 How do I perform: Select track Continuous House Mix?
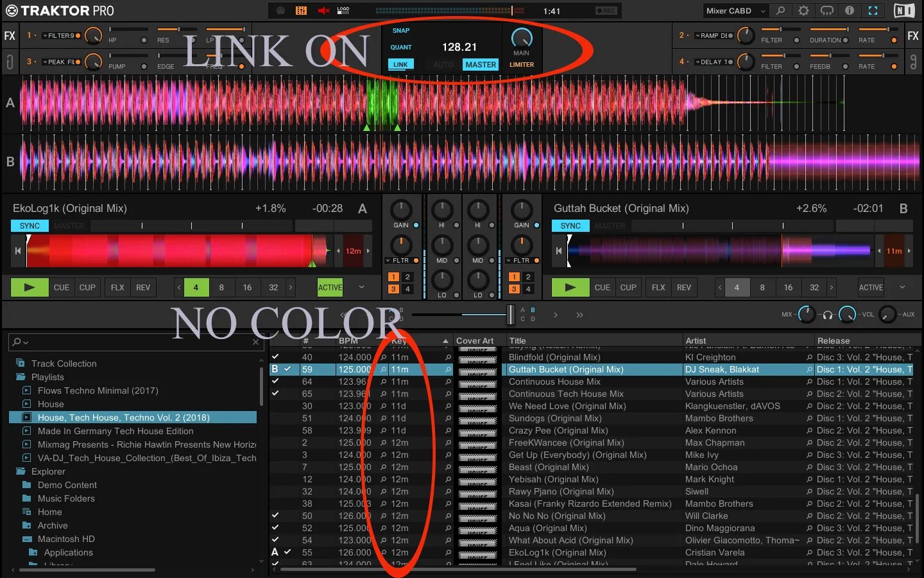click(x=554, y=381)
